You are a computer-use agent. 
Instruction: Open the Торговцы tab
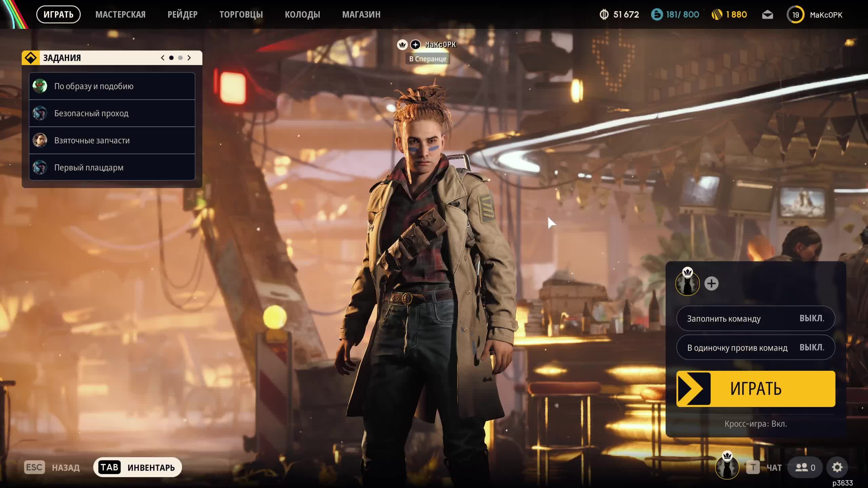click(x=241, y=15)
